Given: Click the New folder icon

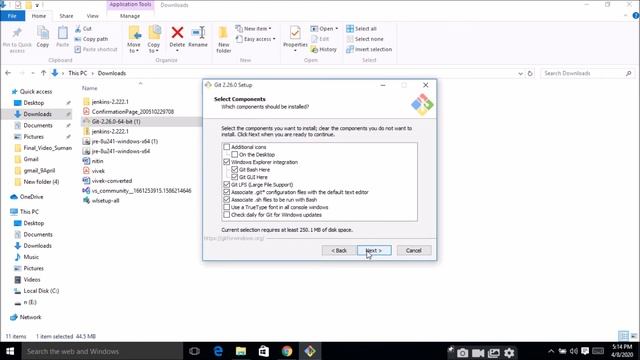Looking at the screenshot, I should tap(223, 33).
